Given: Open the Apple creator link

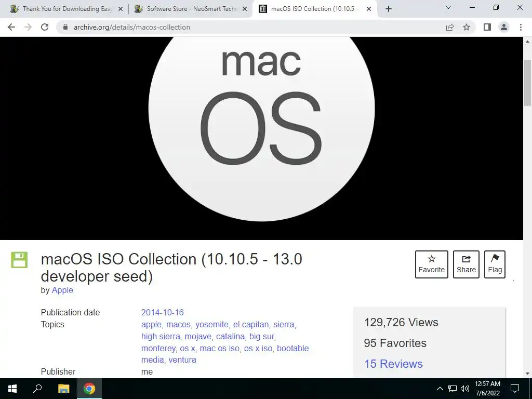Looking at the screenshot, I should [62, 290].
